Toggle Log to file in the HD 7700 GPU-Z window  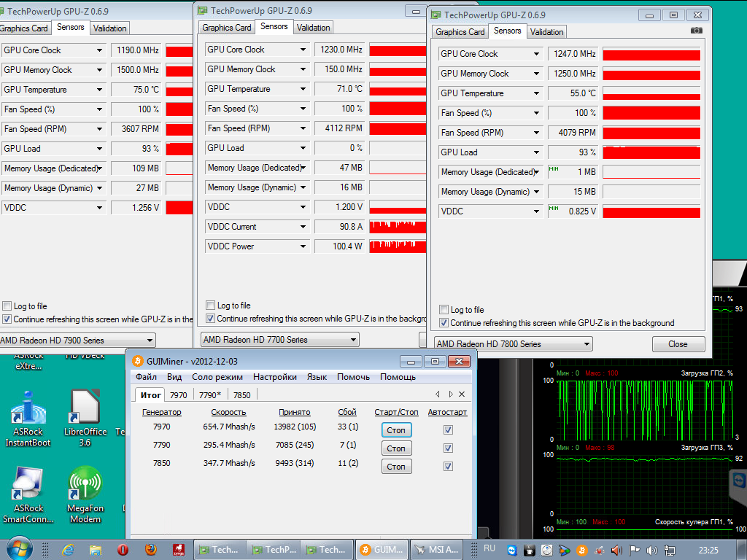coord(210,306)
